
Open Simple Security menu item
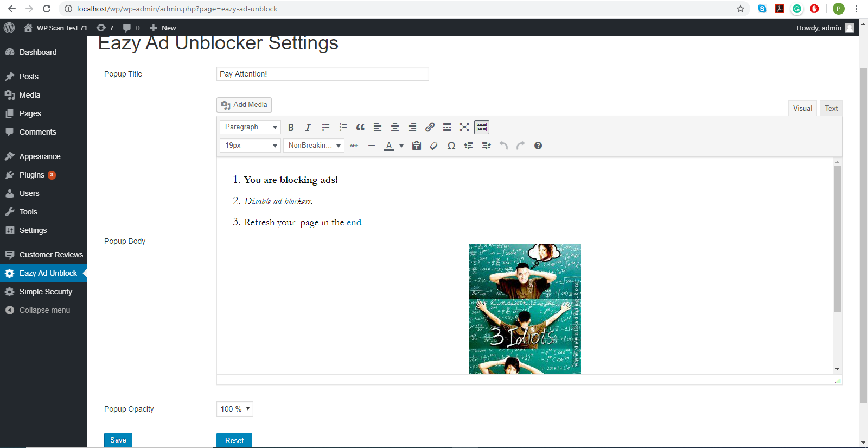[x=43, y=292]
